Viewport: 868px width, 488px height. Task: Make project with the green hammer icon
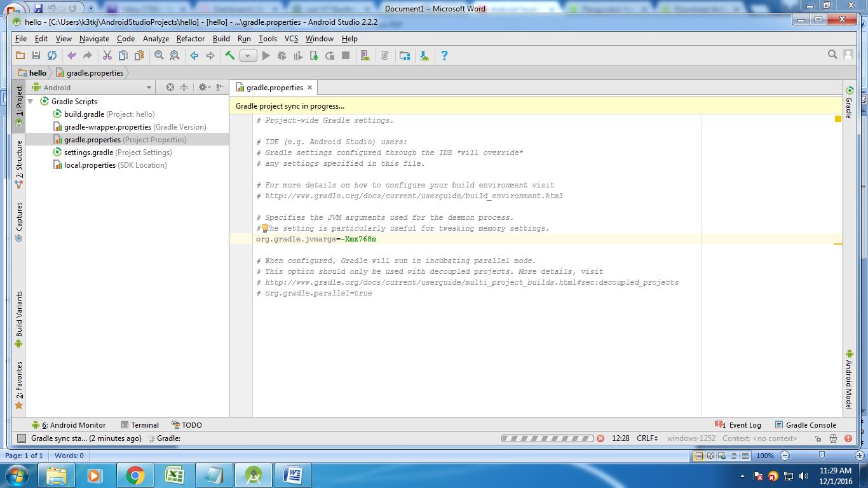230,56
